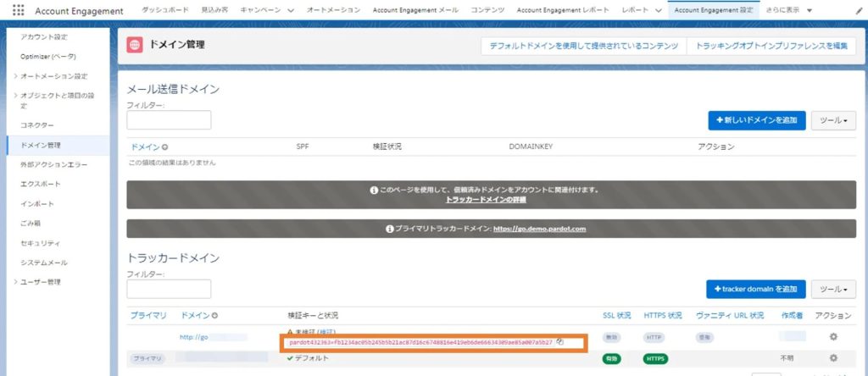
Task: Open the http://go domain link
Action: pos(194,337)
